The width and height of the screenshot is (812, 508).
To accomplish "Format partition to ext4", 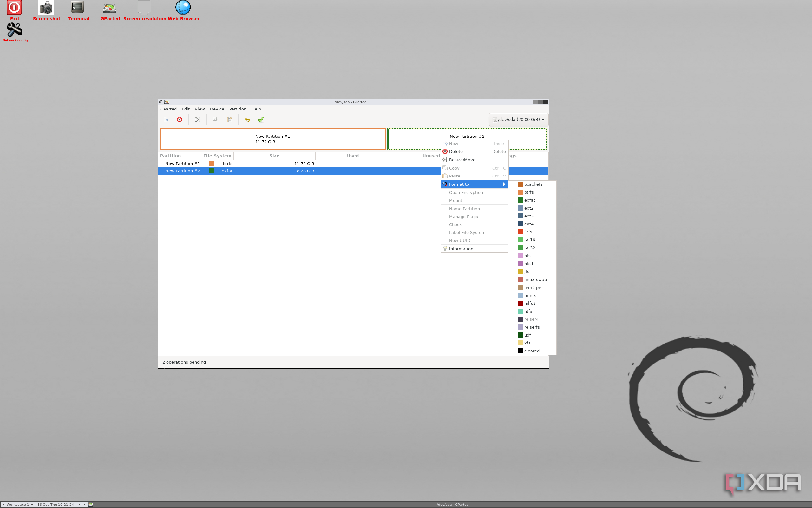I will 533,224.
